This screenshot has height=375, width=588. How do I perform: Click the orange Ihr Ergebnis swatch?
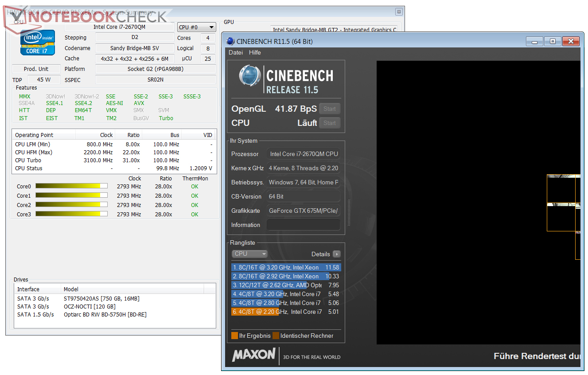point(234,336)
